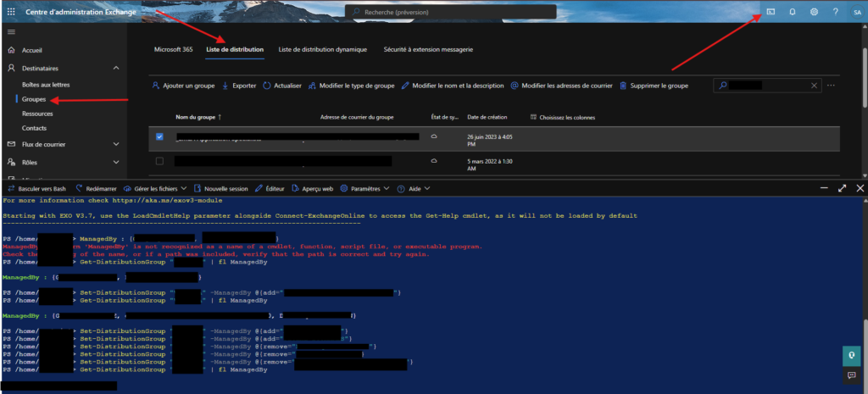Open the settings gear in header
Screen dimensions: 868x394
pyautogui.click(x=814, y=12)
